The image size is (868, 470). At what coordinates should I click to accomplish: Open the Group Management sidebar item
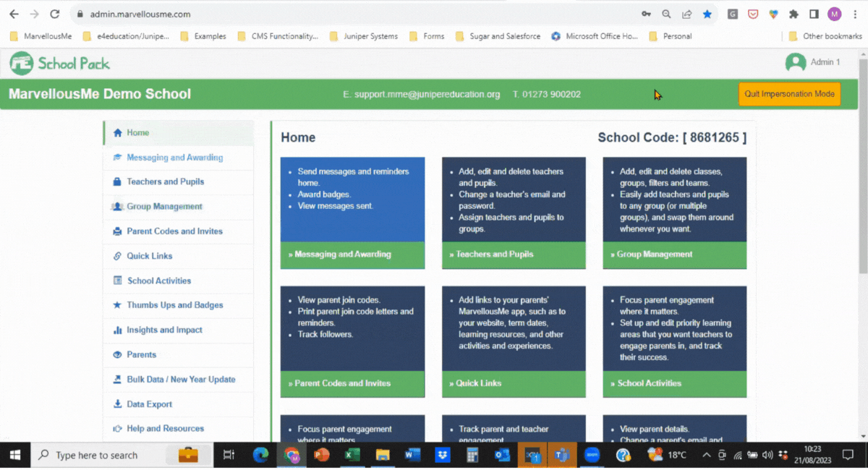click(x=164, y=207)
